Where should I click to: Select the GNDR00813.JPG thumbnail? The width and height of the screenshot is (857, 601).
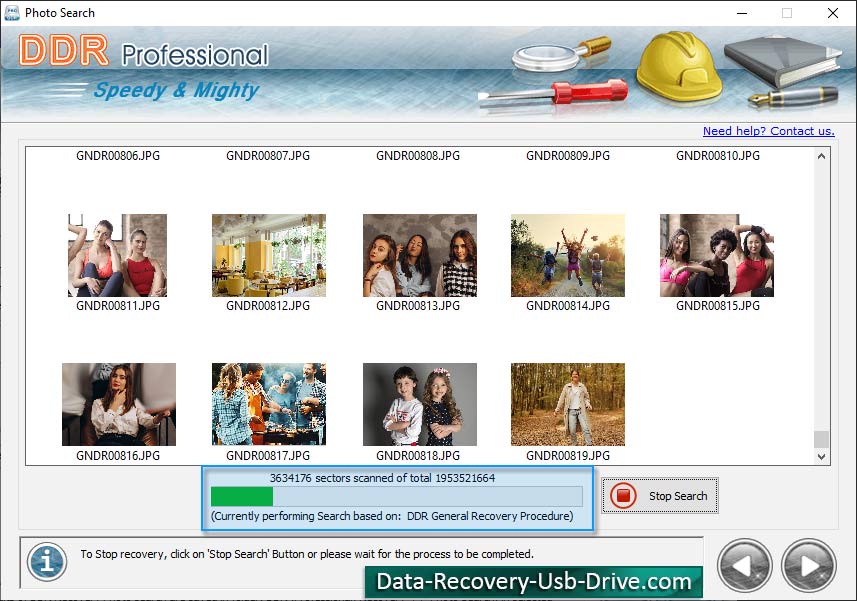420,255
